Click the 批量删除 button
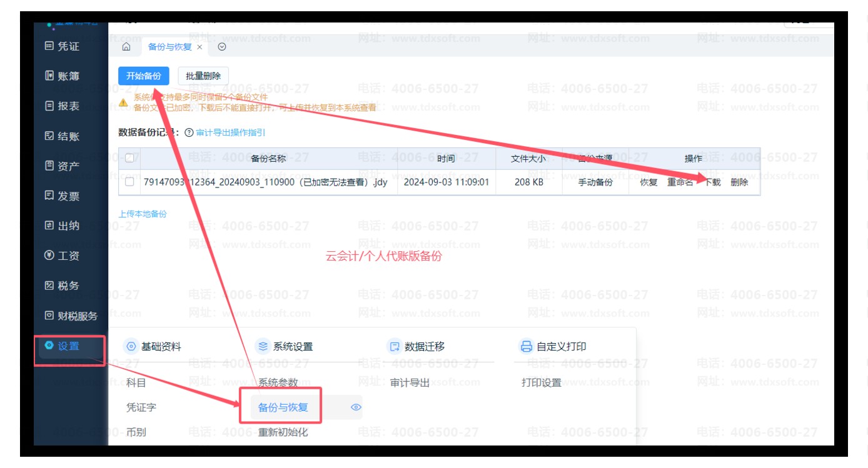The image size is (868, 468). point(203,76)
